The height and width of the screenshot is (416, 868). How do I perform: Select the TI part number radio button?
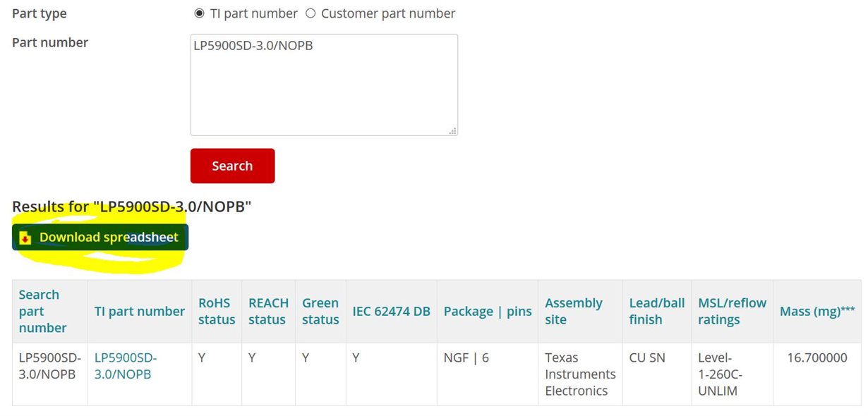coord(199,13)
